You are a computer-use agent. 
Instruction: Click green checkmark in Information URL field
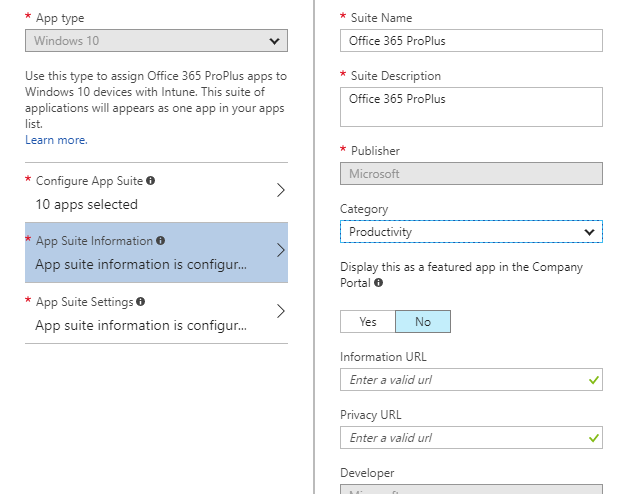pyautogui.click(x=594, y=380)
